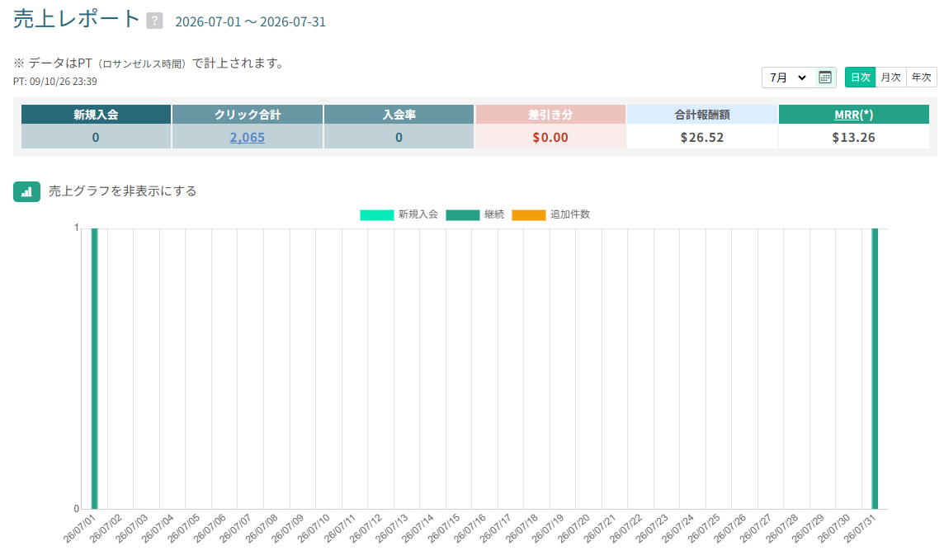Screen dimensions: 944x560
Task: Click the 26/07/31 chart bar
Action: [x=875, y=369]
